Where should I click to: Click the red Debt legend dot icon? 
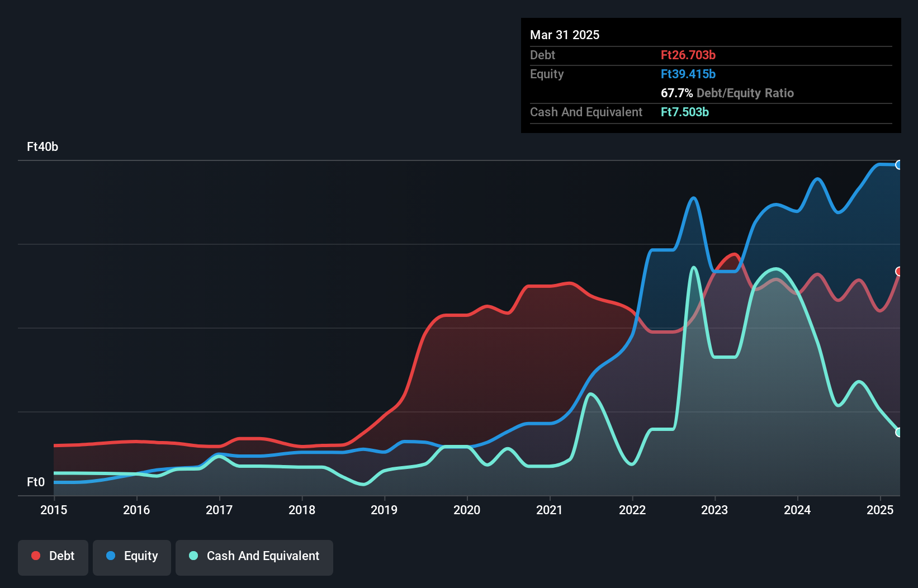point(35,556)
